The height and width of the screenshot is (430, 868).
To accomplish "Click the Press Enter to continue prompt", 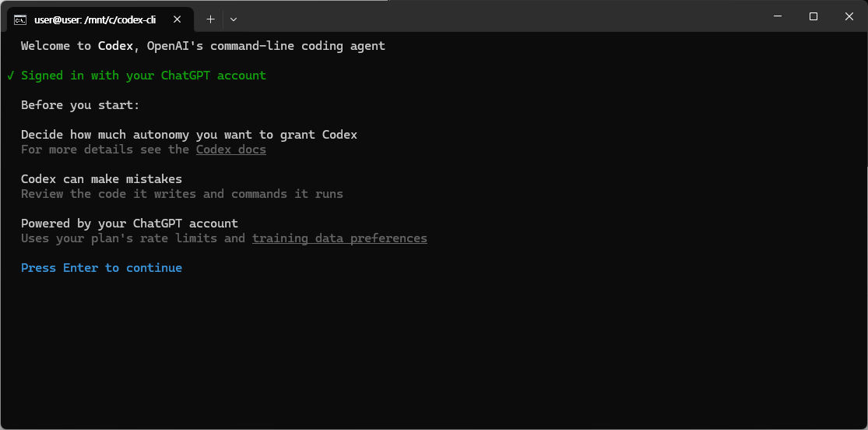I will tap(101, 268).
